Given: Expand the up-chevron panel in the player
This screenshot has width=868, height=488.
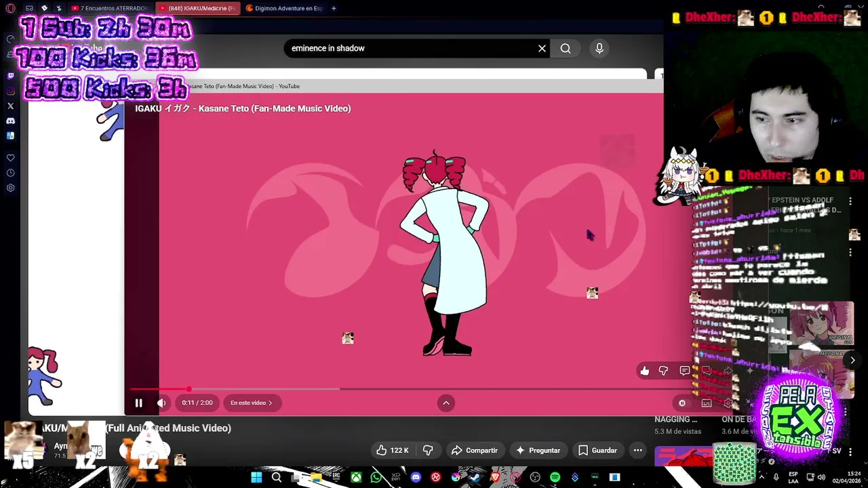Looking at the screenshot, I should pos(446,403).
